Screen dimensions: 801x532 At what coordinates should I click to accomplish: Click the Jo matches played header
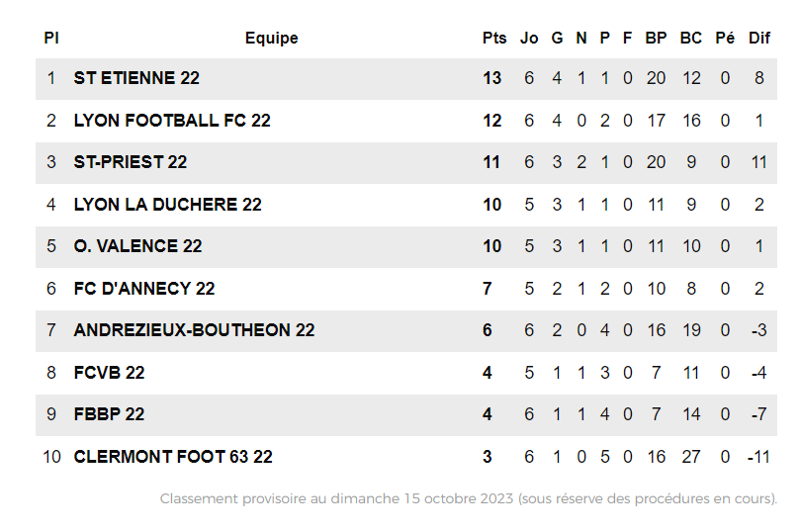pos(529,39)
